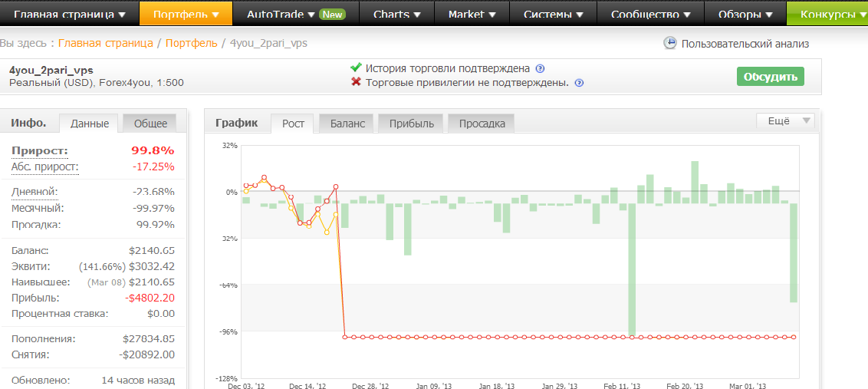Open Пользовательский анализ link
This screenshot has height=389, width=868.
tap(745, 44)
